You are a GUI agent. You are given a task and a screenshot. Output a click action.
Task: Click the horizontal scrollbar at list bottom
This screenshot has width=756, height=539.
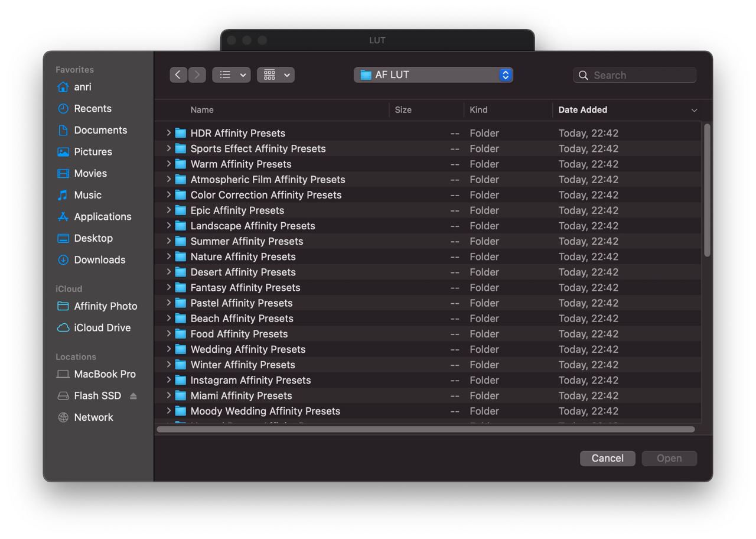point(426,430)
